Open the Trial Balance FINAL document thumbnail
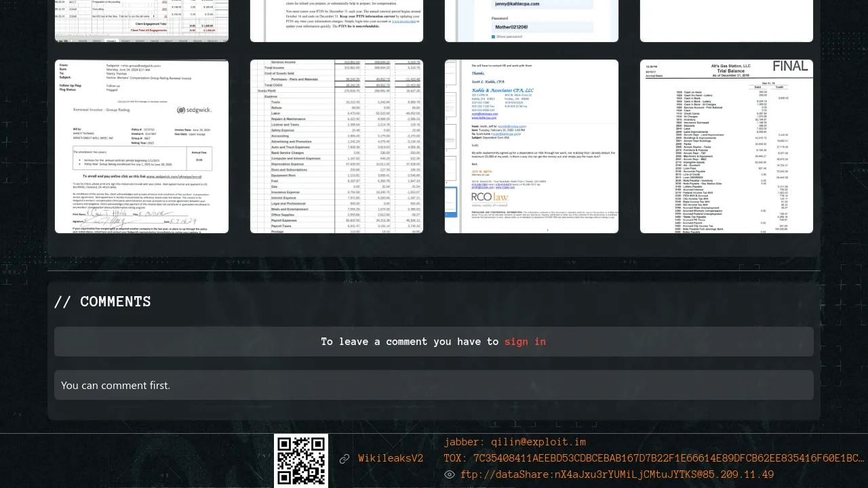 (x=726, y=146)
